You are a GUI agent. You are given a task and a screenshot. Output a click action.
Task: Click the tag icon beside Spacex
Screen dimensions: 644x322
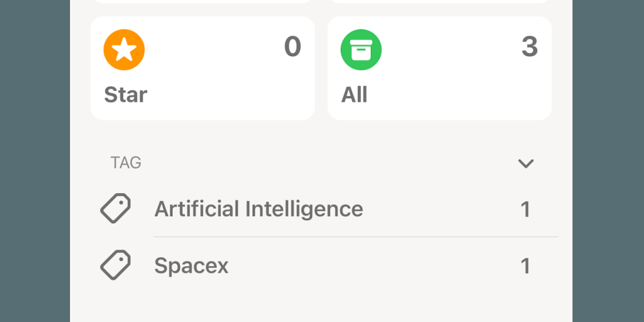(116, 265)
